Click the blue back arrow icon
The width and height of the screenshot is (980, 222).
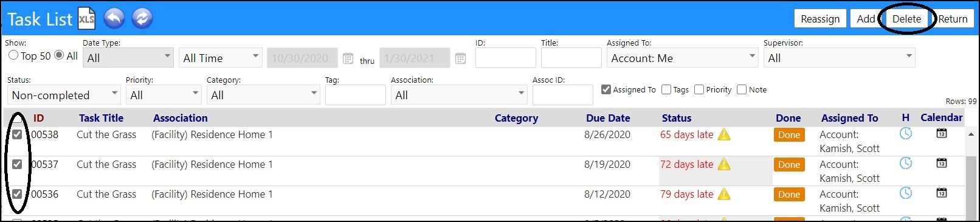click(114, 18)
